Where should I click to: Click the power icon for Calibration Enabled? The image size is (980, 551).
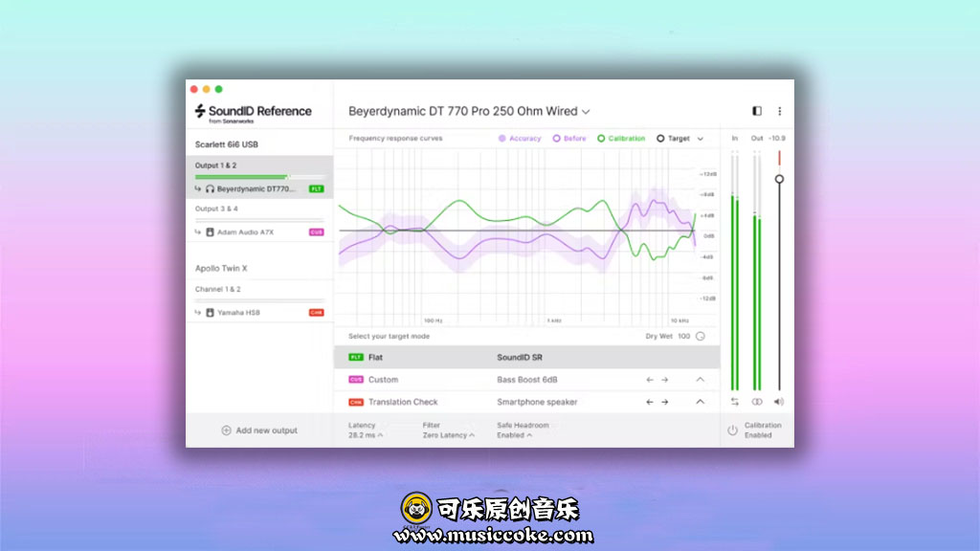(x=732, y=430)
